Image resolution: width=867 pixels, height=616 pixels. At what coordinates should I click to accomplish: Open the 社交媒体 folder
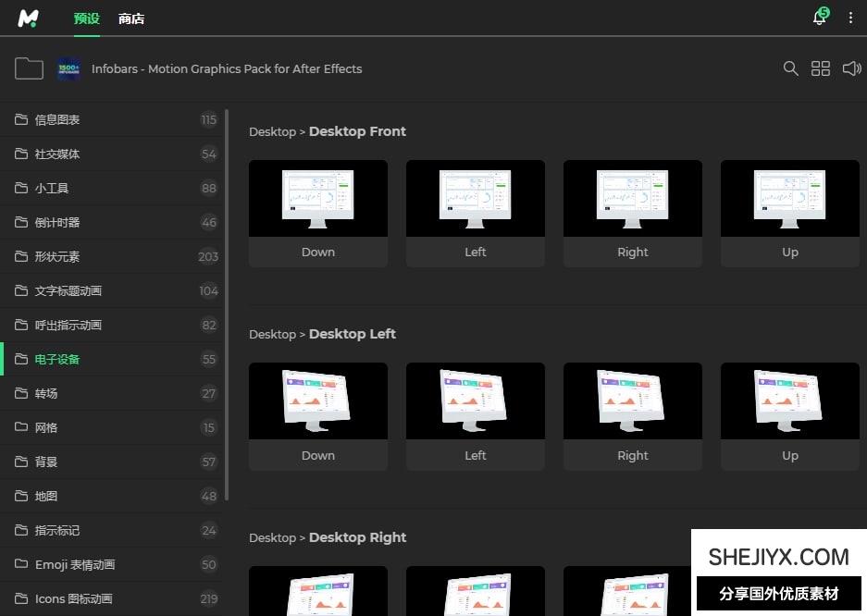57,154
